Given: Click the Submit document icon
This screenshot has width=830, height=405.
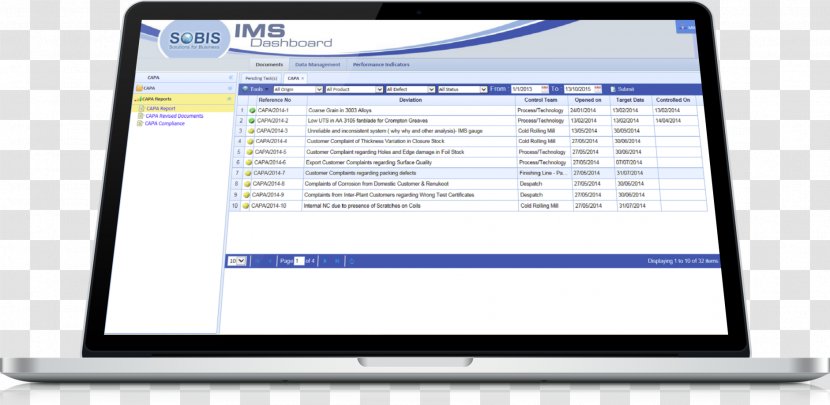Looking at the screenshot, I should tap(614, 89).
